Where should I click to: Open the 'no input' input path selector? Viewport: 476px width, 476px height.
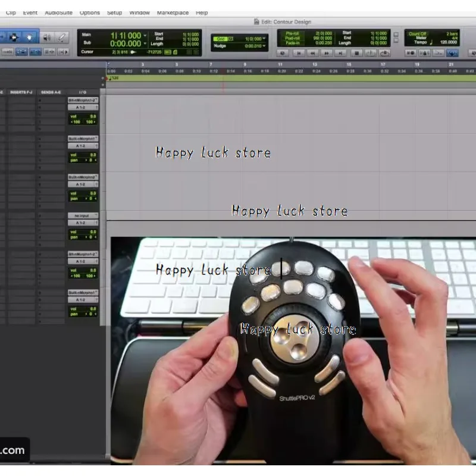pos(83,215)
